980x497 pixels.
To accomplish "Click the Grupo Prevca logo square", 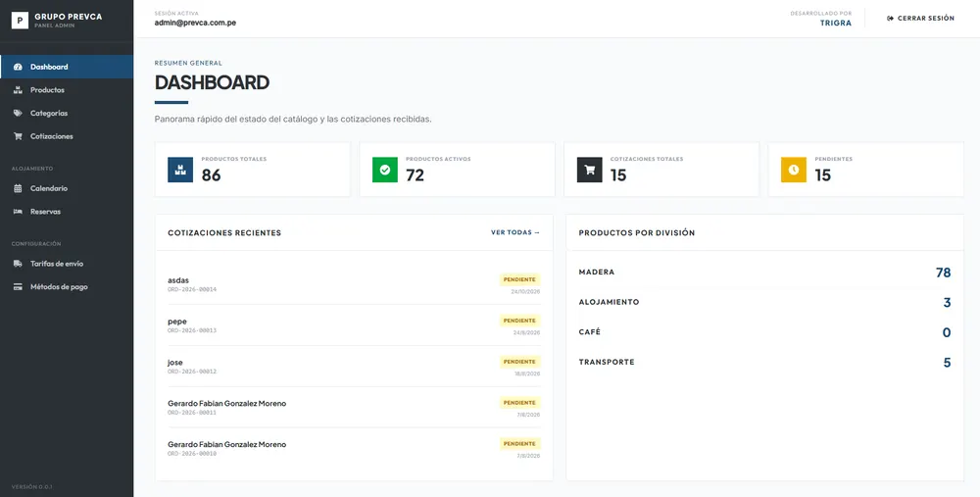I will pyautogui.click(x=20, y=20).
